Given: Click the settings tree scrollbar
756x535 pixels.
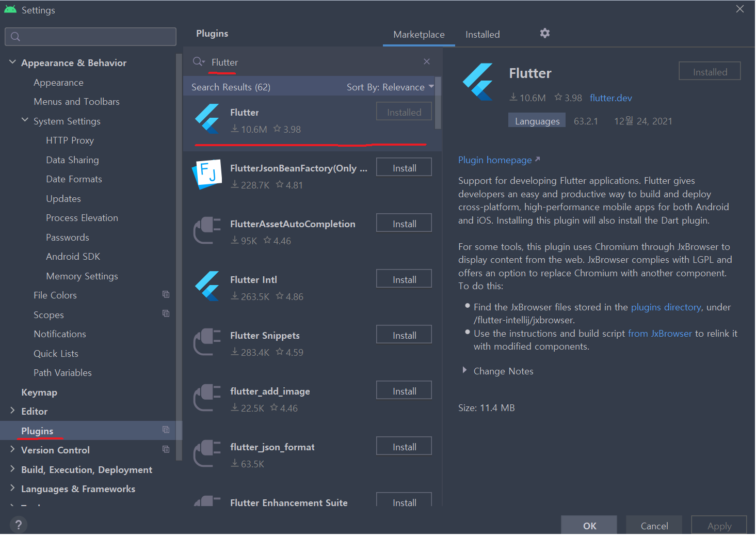Looking at the screenshot, I should (179, 257).
